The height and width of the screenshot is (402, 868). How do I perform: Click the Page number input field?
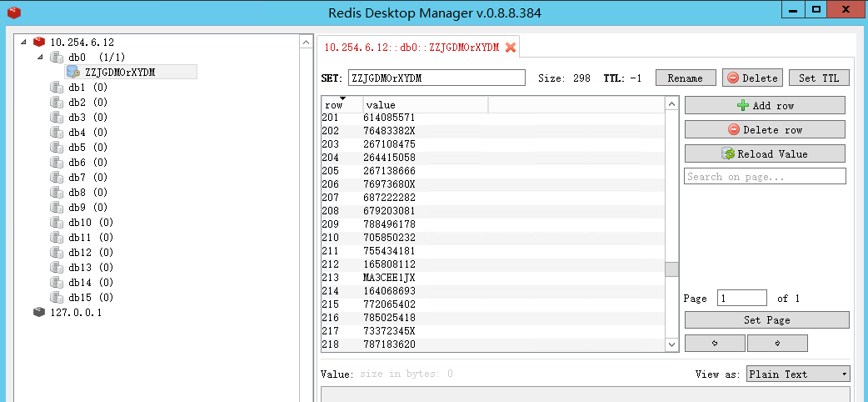tap(741, 298)
